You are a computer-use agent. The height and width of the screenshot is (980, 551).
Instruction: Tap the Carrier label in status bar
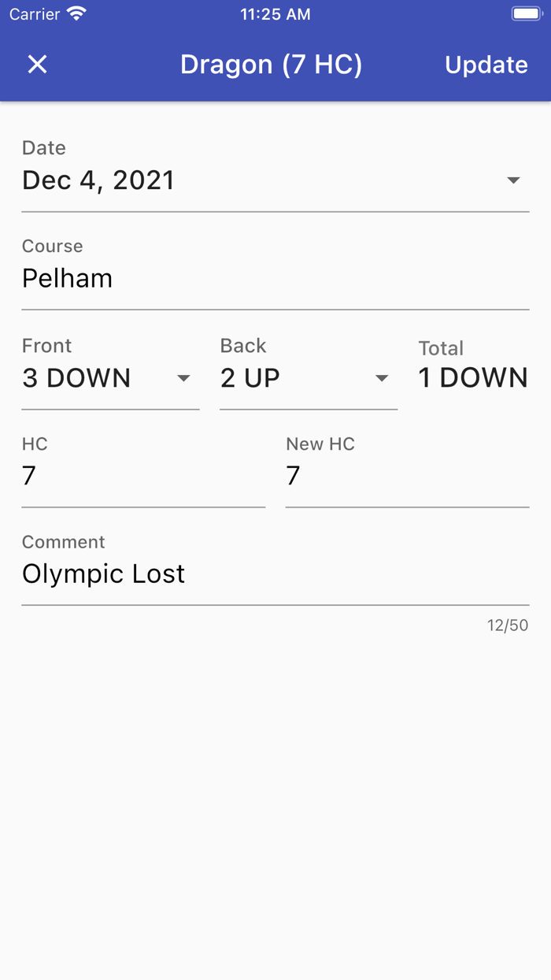[35, 14]
